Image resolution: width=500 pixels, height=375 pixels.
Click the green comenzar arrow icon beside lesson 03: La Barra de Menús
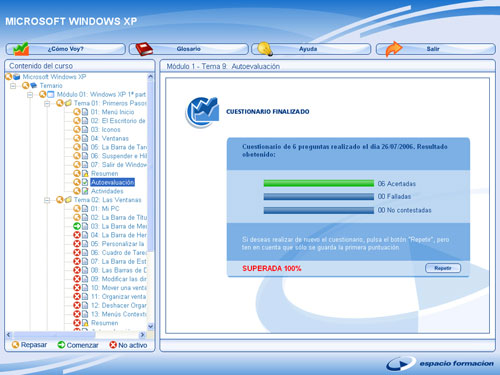[77, 226]
